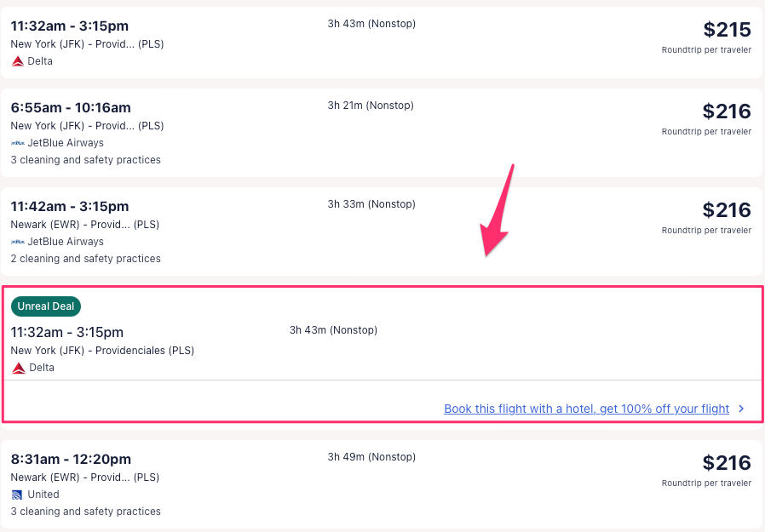Click the Delta logo on the $215 flight
Image resolution: width=765 pixels, height=532 pixels.
(x=18, y=61)
